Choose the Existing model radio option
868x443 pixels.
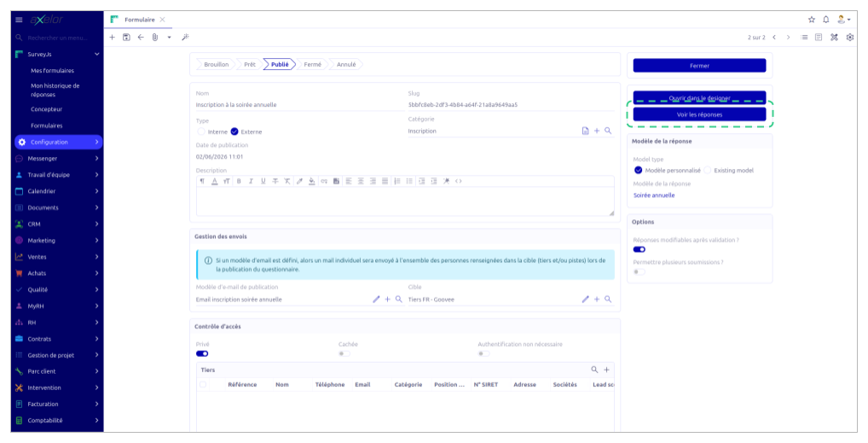[708, 170]
